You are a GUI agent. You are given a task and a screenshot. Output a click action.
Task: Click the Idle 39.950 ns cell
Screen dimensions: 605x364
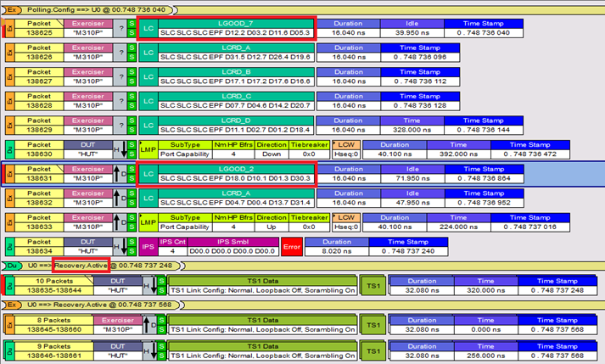pos(412,28)
